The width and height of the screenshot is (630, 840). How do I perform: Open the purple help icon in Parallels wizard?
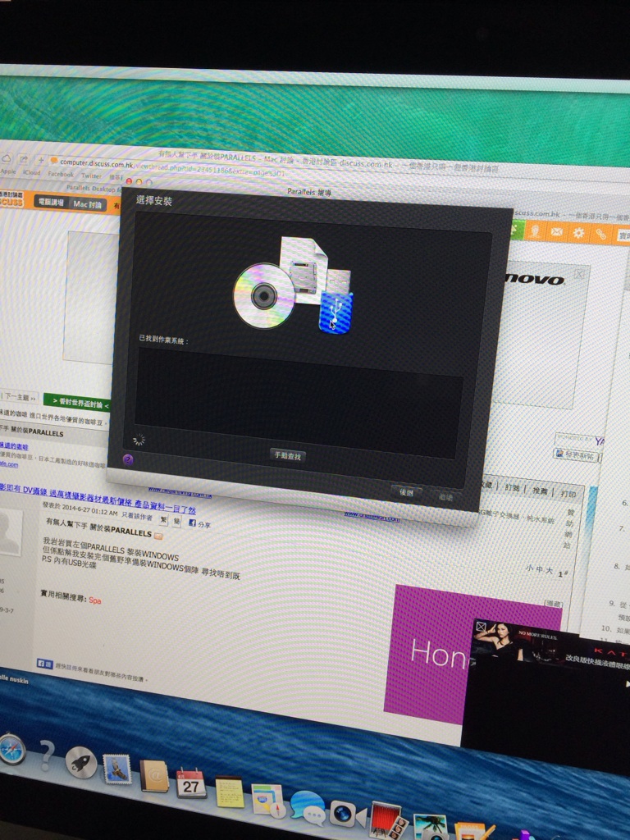[128, 459]
